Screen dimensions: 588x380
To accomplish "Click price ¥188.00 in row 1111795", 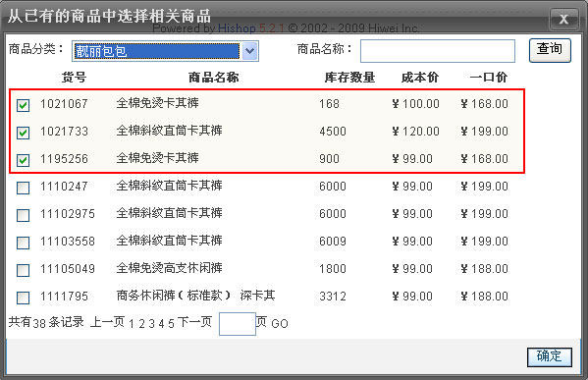I will click(x=484, y=297).
